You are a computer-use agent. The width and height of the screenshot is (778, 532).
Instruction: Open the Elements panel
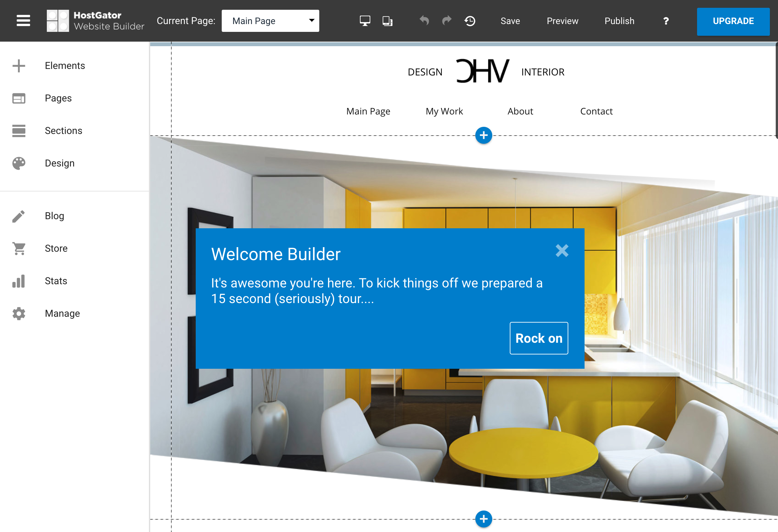pyautogui.click(x=65, y=66)
